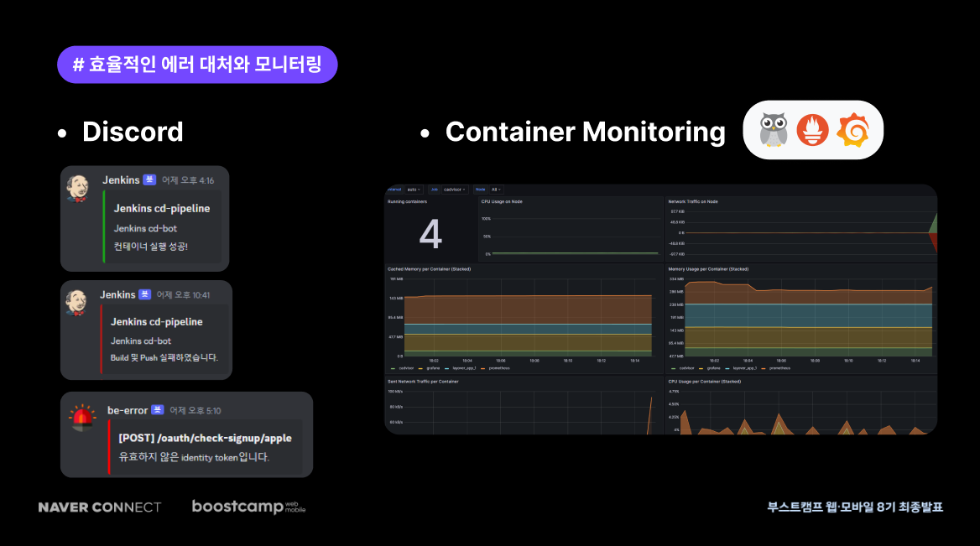Toggle cadvisor legend in Memory Usage chart
980x546 pixels.
point(682,368)
